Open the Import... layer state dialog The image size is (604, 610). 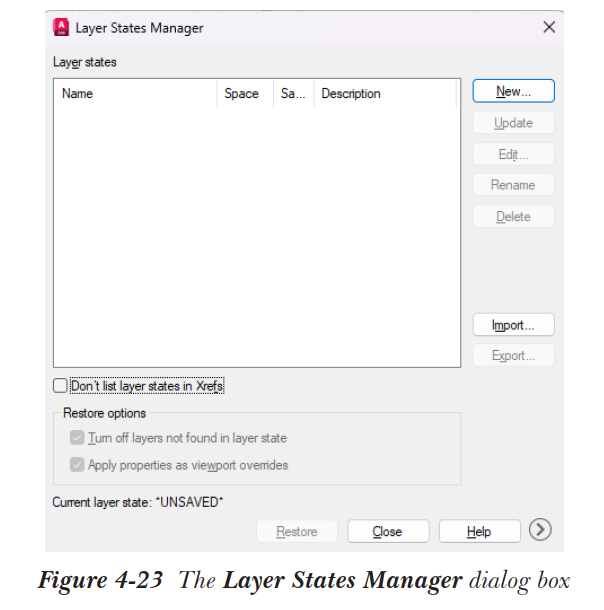click(513, 325)
